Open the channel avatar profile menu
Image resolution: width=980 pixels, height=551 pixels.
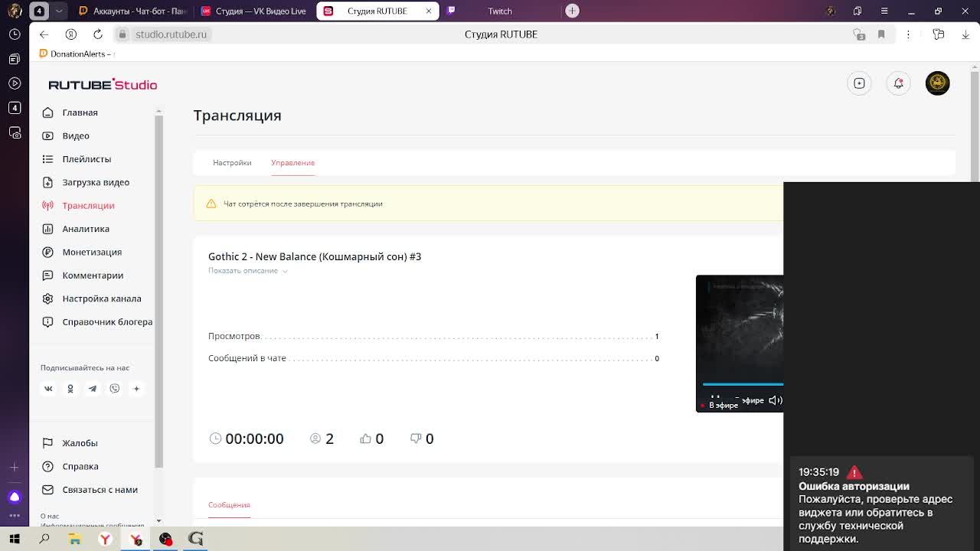tap(937, 83)
